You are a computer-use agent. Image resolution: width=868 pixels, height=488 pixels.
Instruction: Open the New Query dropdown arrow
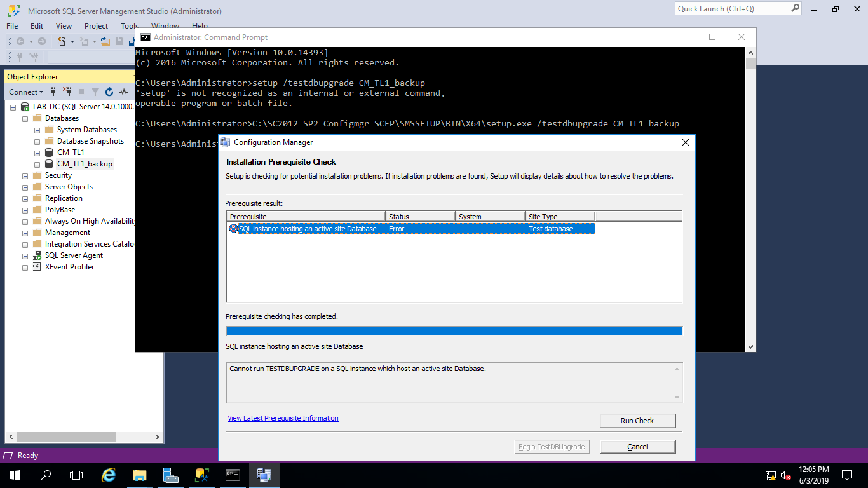[x=72, y=42]
